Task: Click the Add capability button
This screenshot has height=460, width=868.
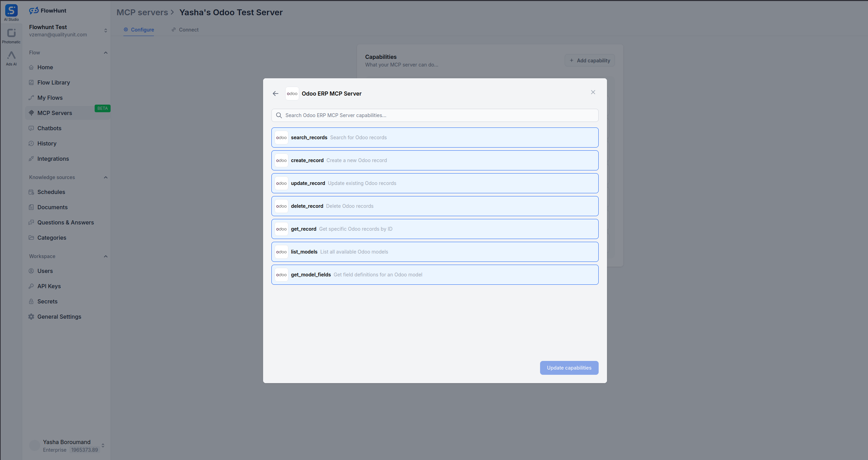Action: [589, 60]
